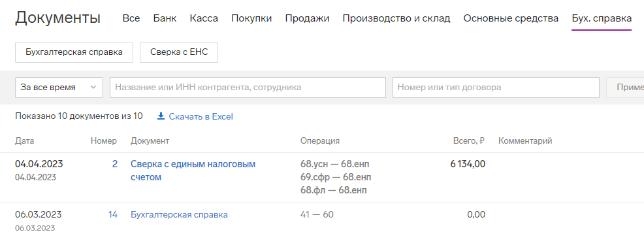
Task: Go to the Все documents tab
Action: (131, 18)
